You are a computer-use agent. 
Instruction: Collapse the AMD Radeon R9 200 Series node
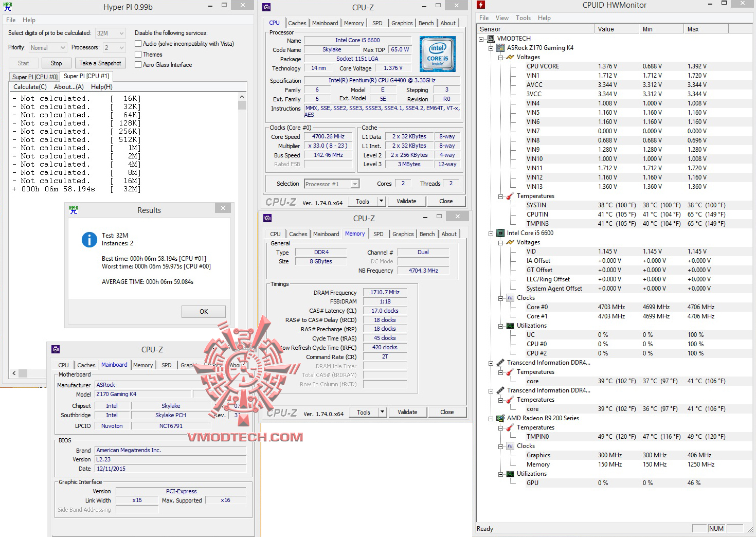pos(491,418)
